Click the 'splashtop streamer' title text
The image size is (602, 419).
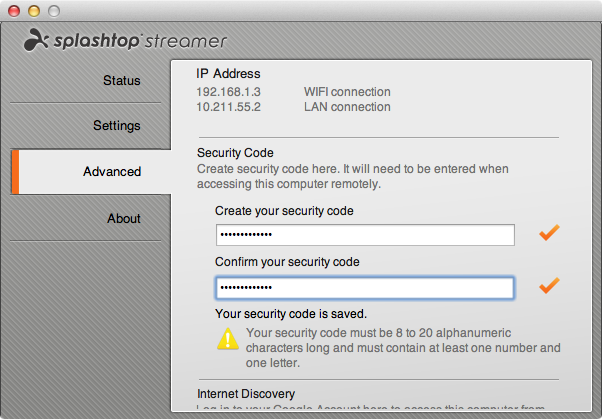pos(140,41)
